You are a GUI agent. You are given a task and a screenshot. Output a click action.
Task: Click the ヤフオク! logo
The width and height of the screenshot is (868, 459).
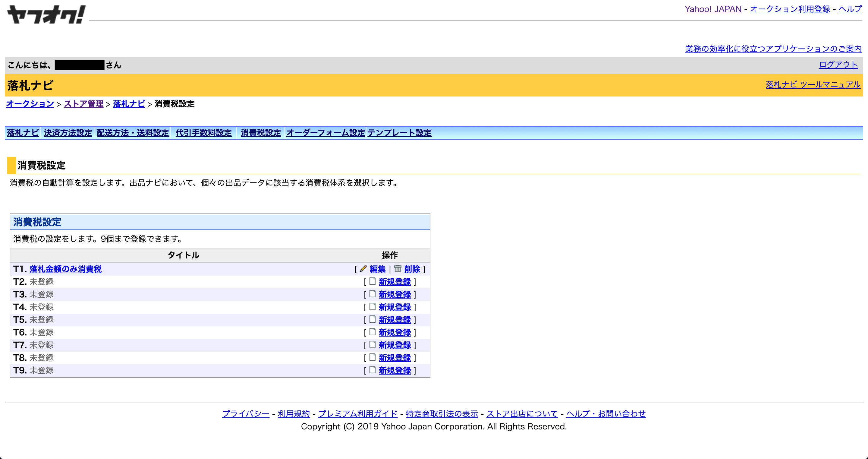(46, 14)
